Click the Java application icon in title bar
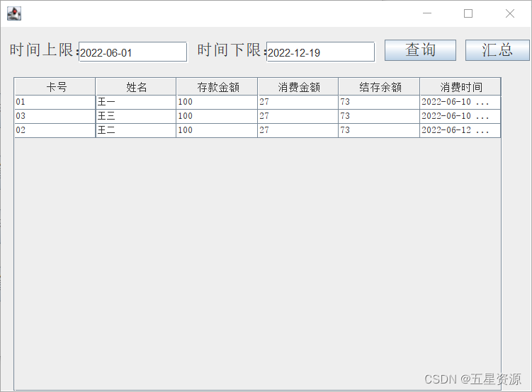532x392 pixels. [14, 13]
